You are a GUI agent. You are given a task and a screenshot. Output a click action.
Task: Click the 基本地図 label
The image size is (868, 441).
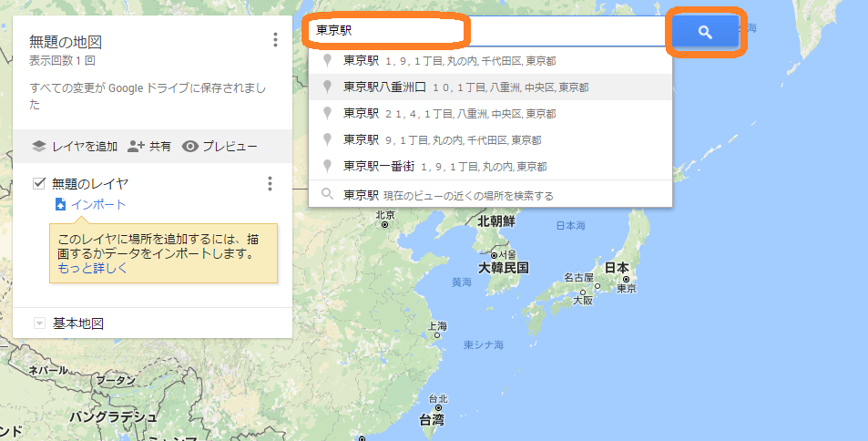[x=78, y=323]
